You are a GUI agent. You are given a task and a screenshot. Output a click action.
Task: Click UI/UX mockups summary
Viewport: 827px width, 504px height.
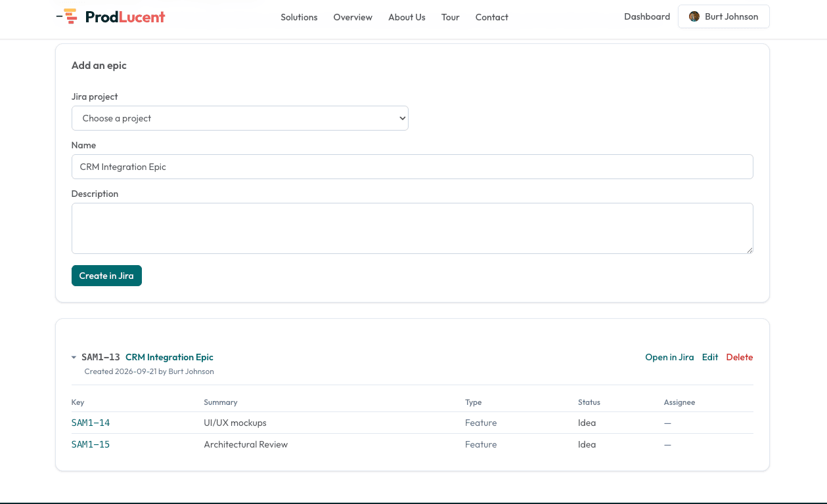[235, 423]
